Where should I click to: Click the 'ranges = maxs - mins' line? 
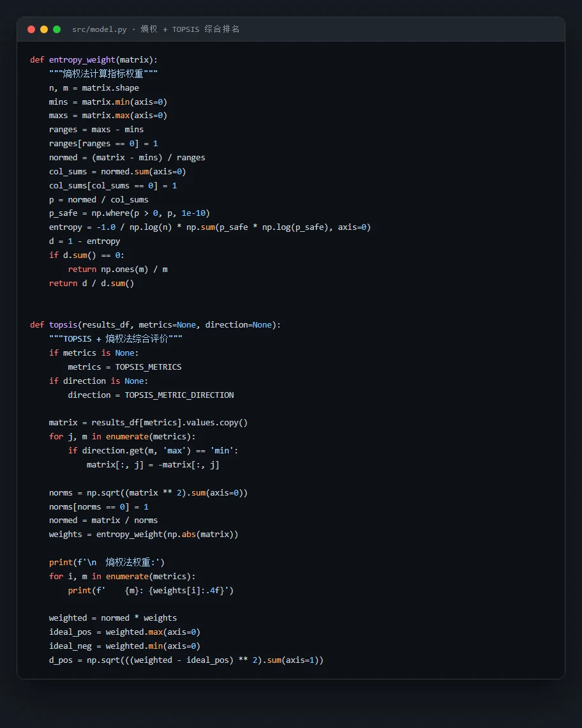[x=96, y=130]
